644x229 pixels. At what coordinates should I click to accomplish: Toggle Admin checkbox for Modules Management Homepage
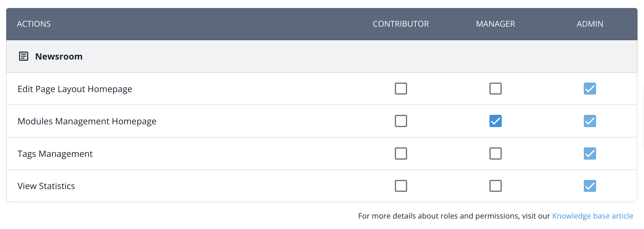[x=590, y=121]
